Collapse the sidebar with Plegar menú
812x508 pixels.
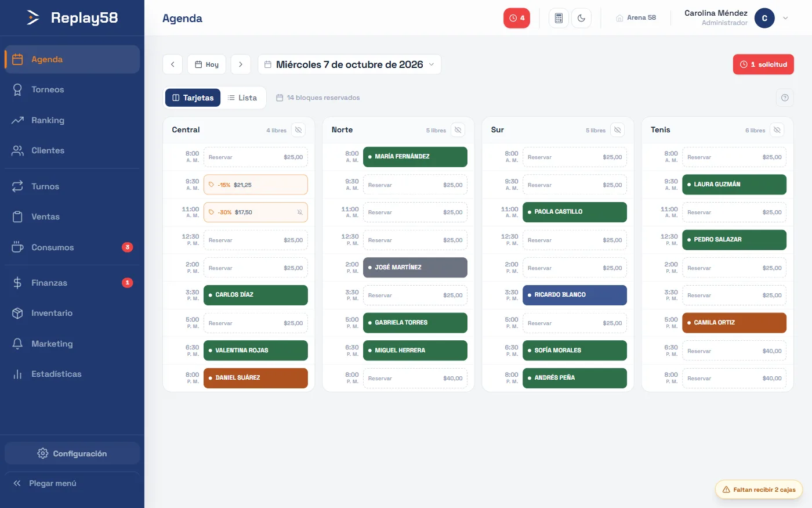pyautogui.click(x=72, y=483)
